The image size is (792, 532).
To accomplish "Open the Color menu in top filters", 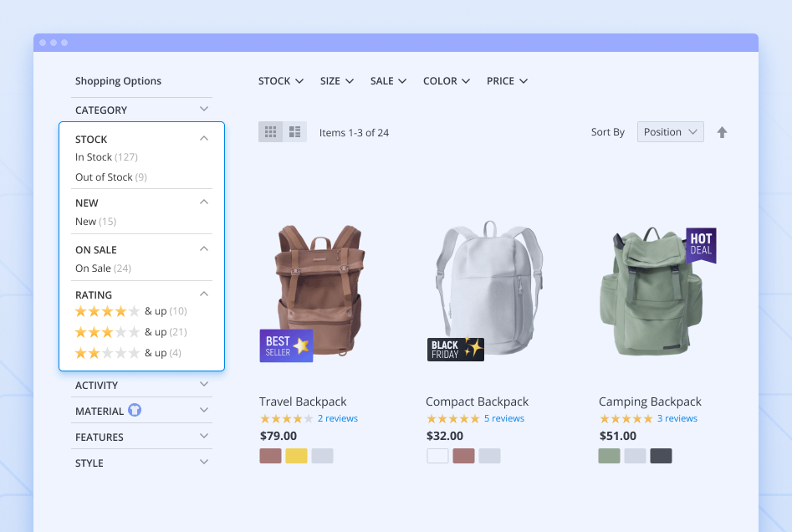I will pyautogui.click(x=447, y=81).
